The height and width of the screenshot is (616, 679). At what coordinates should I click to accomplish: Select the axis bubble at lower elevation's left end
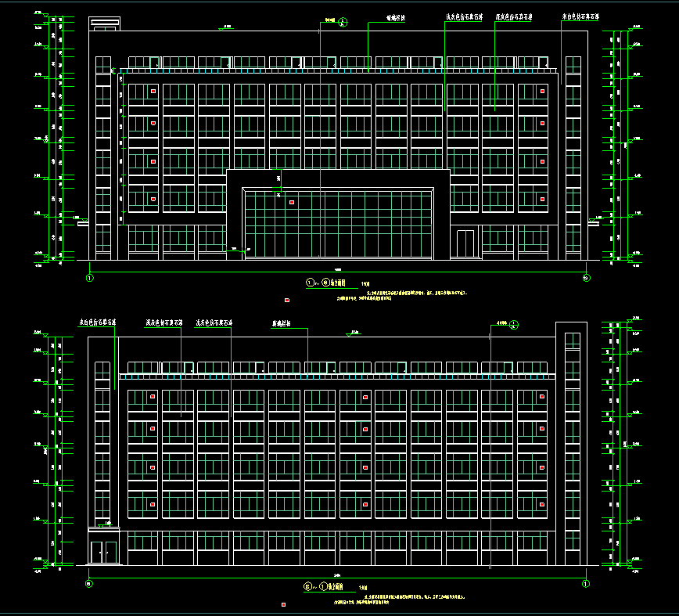[x=89, y=582]
